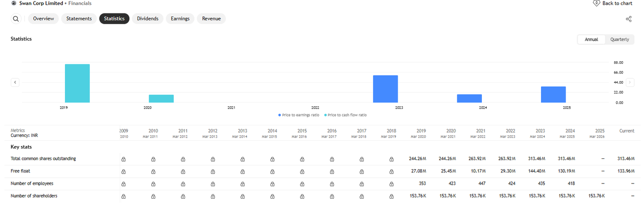Select the Statistics tab

tap(114, 19)
